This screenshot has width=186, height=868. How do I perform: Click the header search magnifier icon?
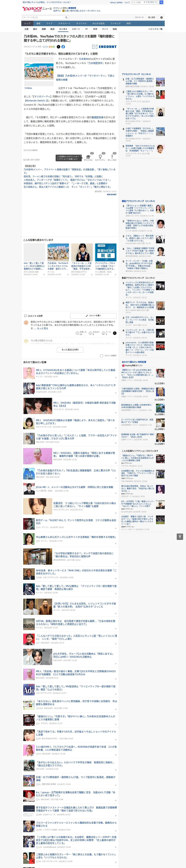click(66, 17)
